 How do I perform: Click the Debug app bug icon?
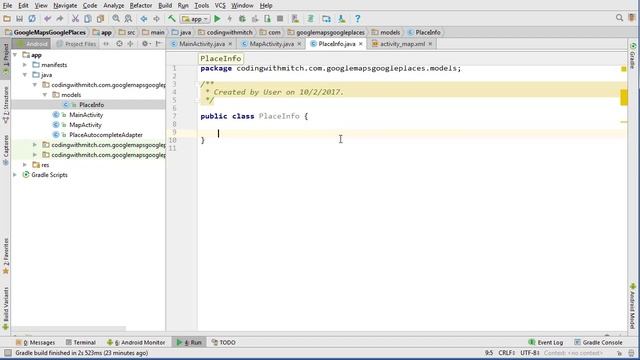[242, 19]
